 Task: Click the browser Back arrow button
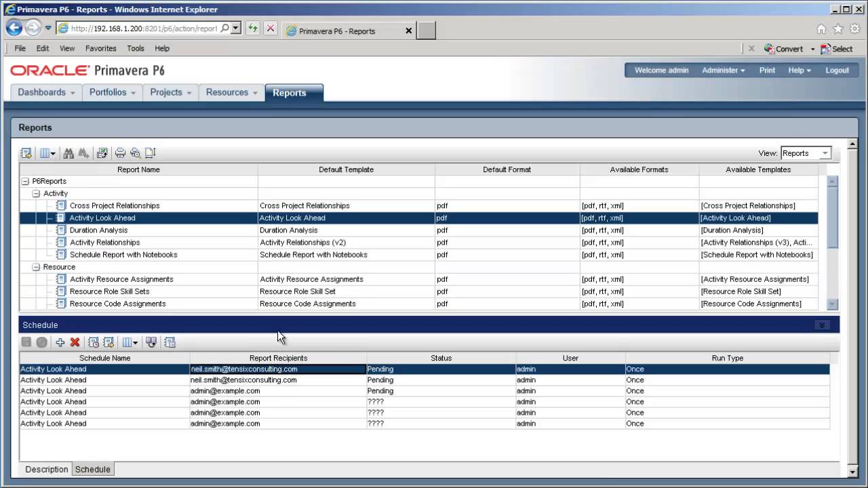tap(14, 28)
